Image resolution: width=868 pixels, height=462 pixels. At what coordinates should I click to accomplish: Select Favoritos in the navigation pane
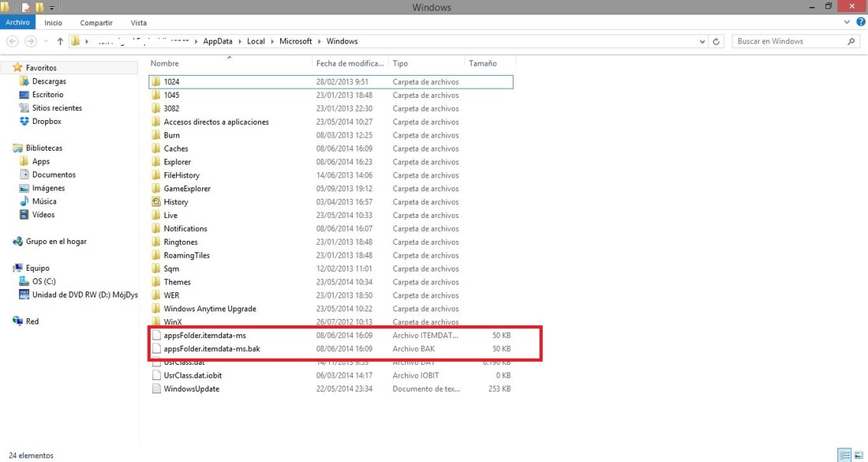coord(41,68)
